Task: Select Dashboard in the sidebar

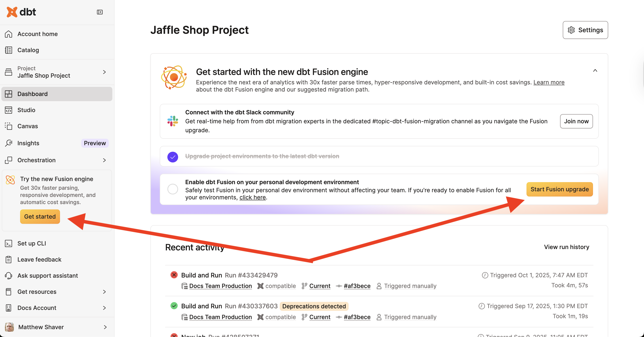Action: pyautogui.click(x=32, y=94)
